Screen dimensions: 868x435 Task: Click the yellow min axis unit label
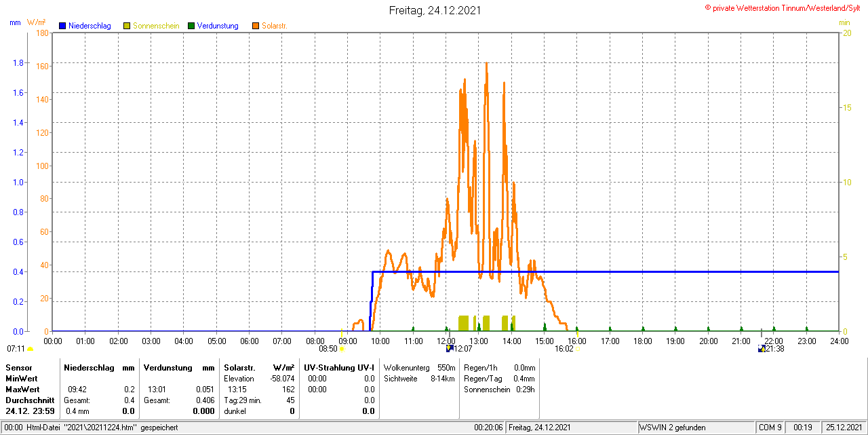[x=844, y=22]
